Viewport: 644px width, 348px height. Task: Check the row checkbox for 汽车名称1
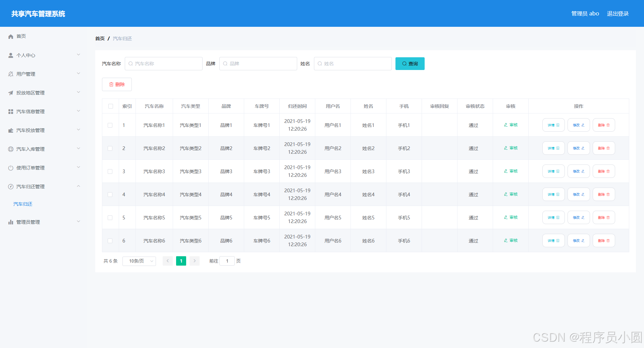pyautogui.click(x=110, y=125)
